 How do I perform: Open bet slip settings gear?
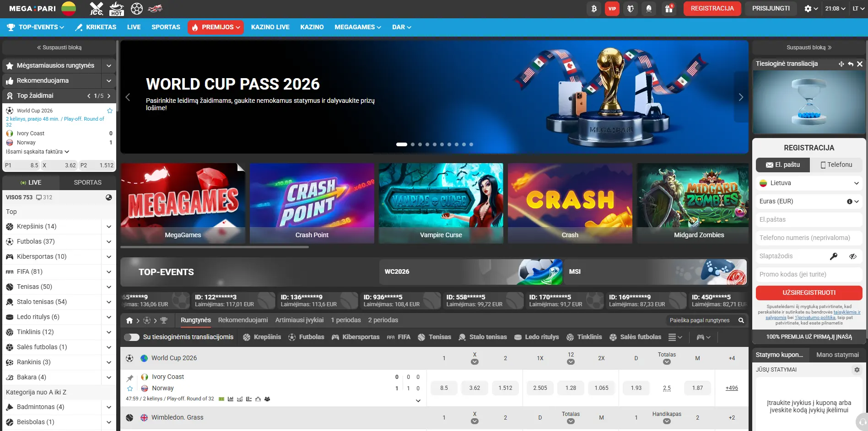click(857, 370)
